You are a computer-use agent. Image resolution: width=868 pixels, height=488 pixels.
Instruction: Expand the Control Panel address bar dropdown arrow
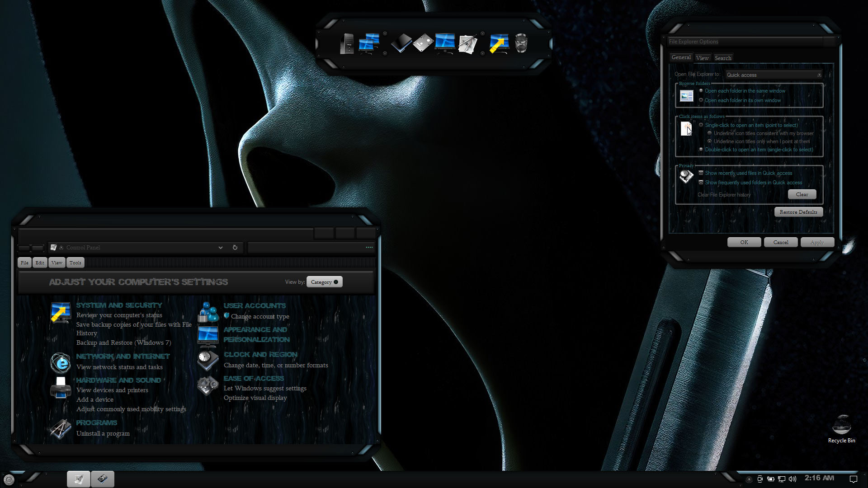pyautogui.click(x=221, y=248)
